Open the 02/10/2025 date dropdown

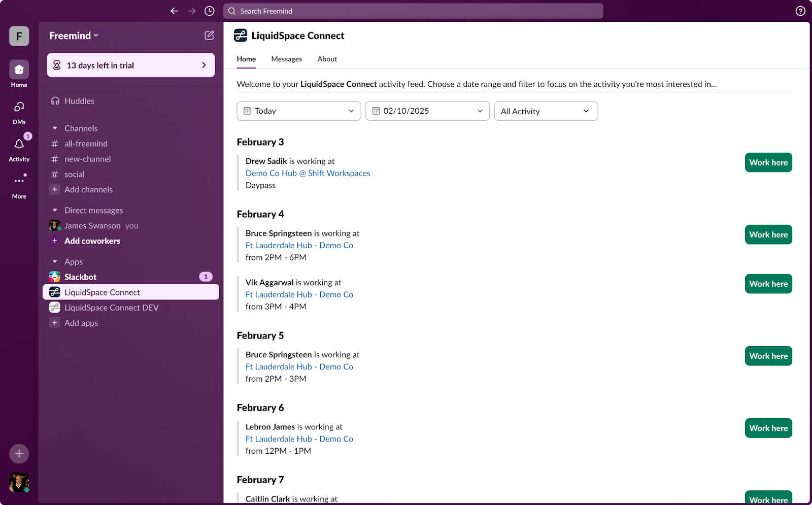tap(427, 111)
